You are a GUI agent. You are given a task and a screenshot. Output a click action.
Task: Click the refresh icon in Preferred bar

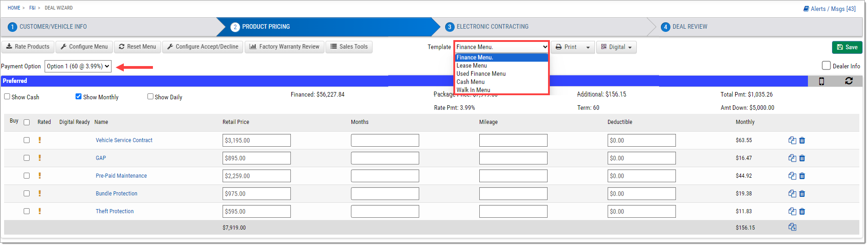[849, 81]
